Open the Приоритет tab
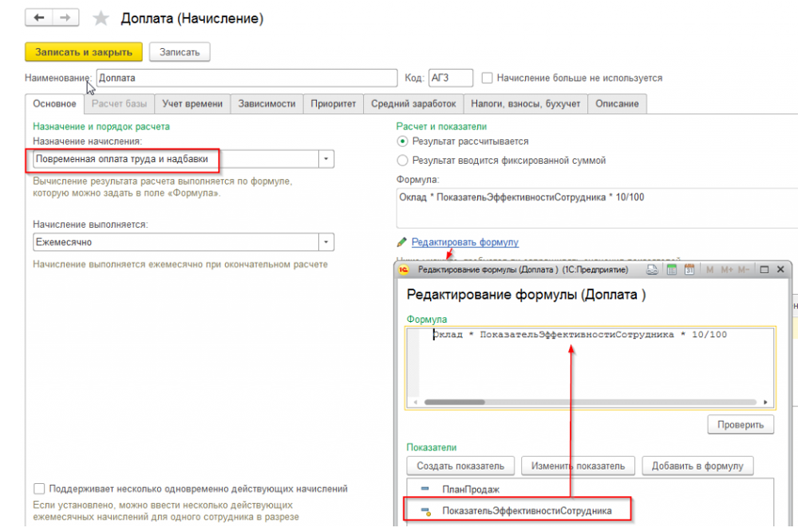The image size is (812, 532). point(333,104)
